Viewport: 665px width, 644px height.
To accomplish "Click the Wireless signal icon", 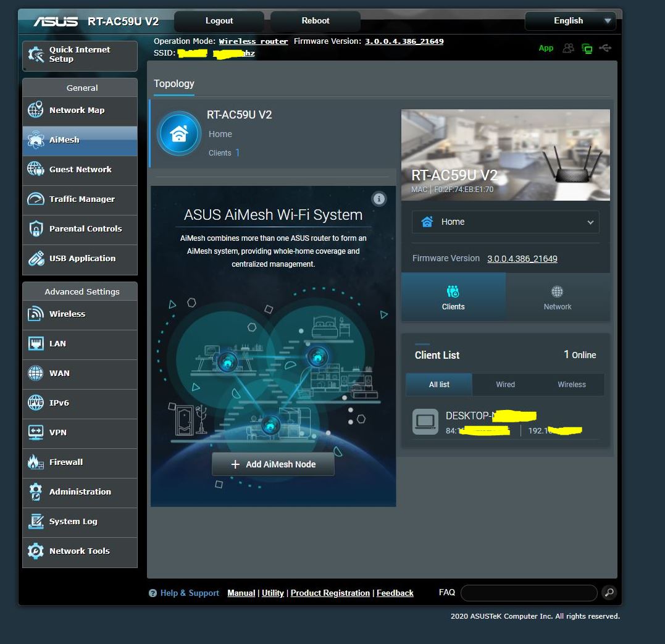I will (x=36, y=314).
